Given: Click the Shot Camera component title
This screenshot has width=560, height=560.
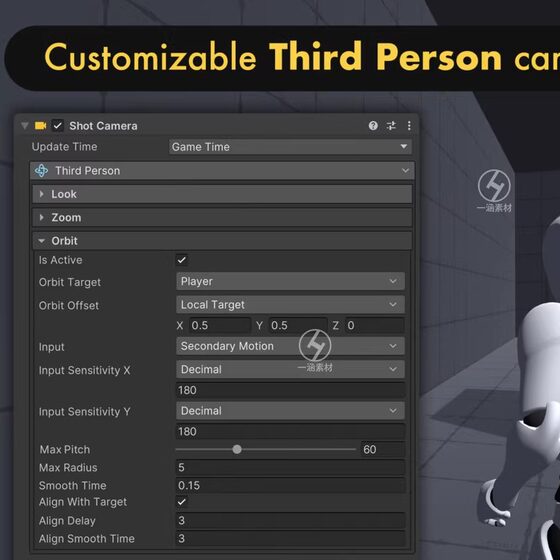Looking at the screenshot, I should [x=103, y=126].
